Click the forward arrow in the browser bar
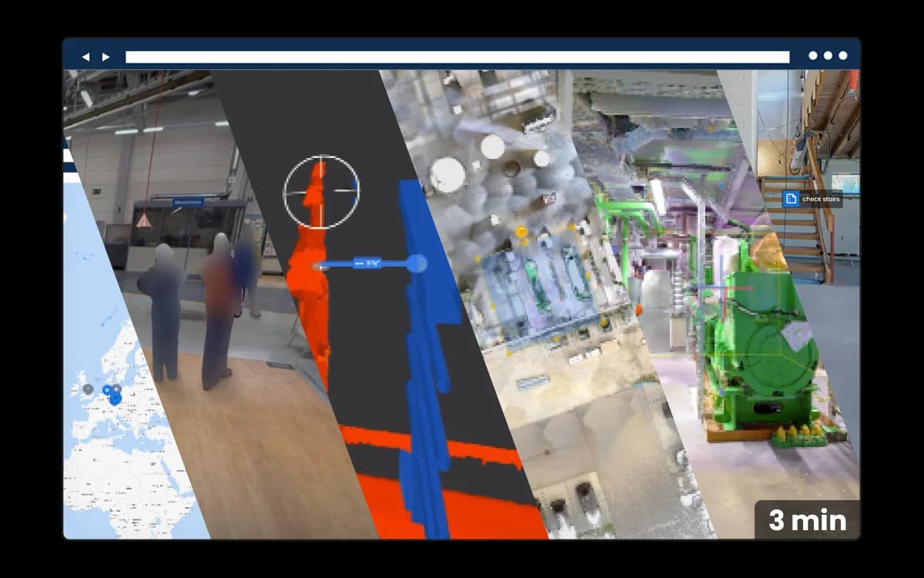This screenshot has width=924, height=578. (105, 57)
